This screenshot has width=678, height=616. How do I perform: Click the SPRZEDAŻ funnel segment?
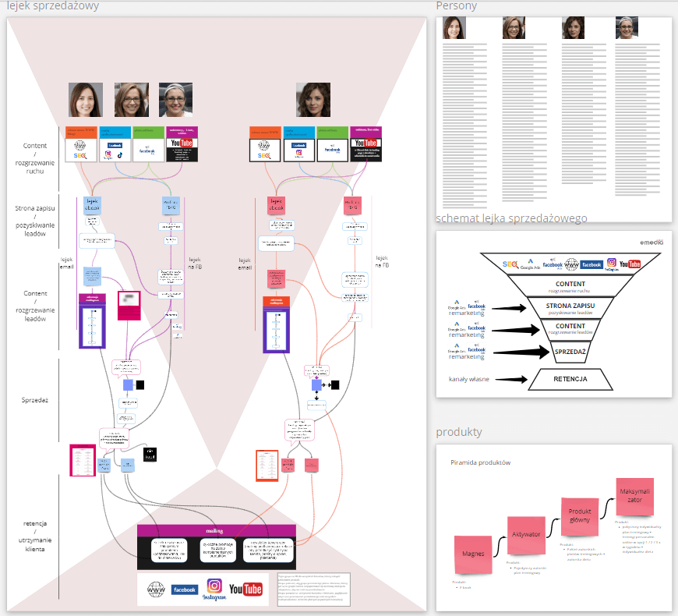point(570,352)
